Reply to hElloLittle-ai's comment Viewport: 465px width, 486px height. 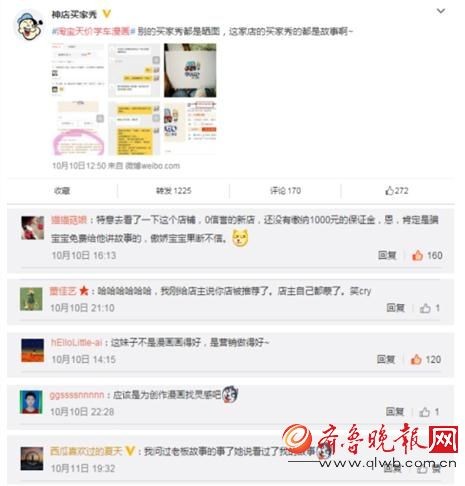point(386,359)
